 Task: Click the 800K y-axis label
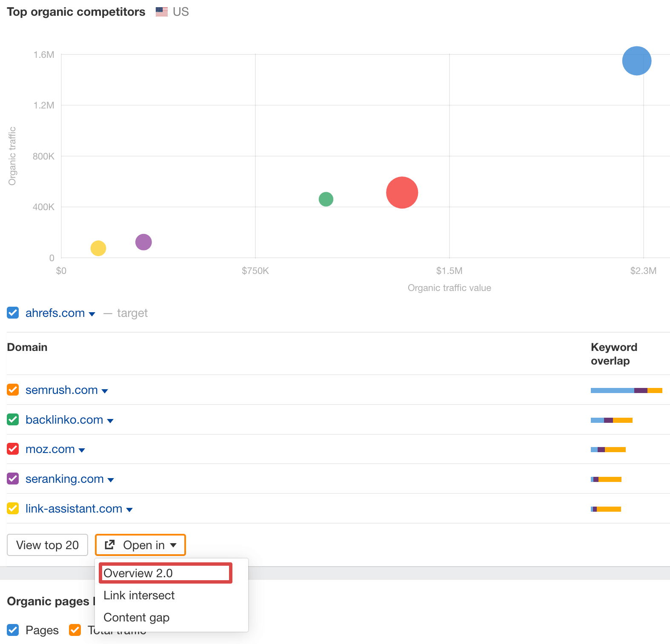(43, 156)
